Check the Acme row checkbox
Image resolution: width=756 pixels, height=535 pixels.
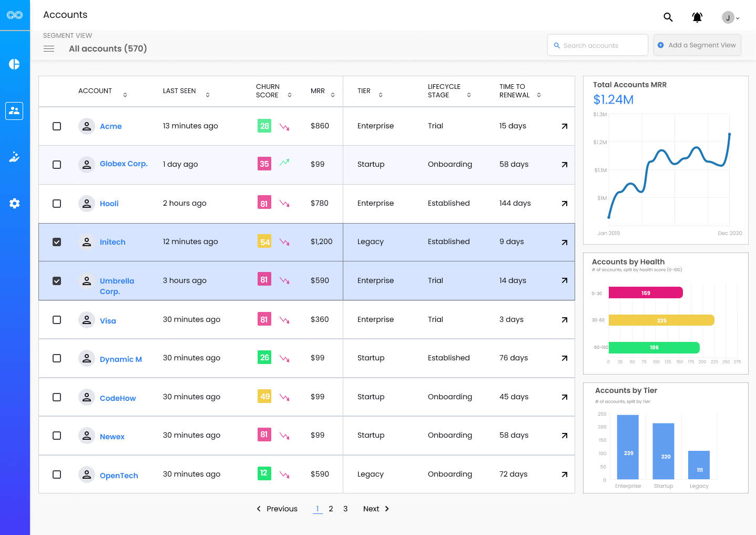[57, 126]
